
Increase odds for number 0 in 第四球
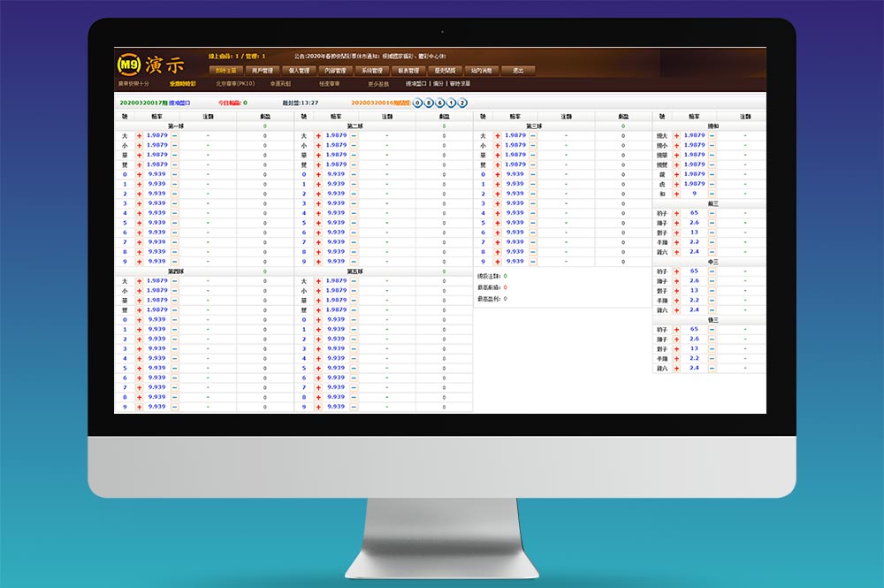coord(140,320)
